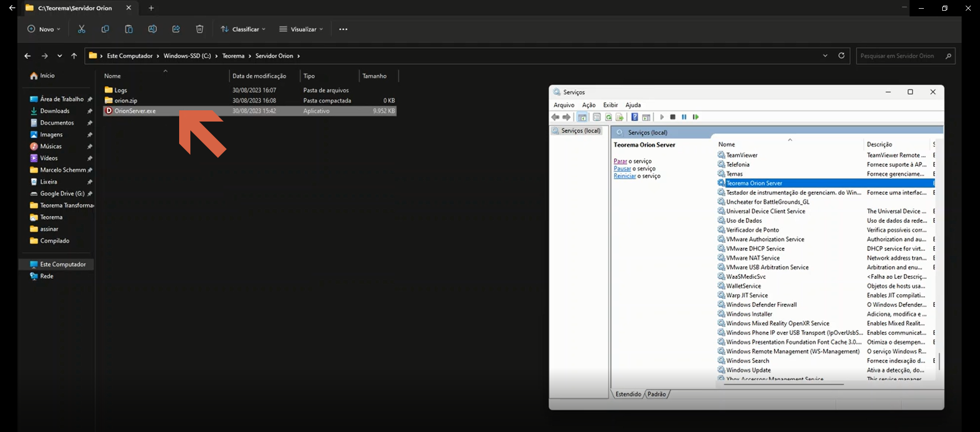This screenshot has height=432, width=980.
Task: Open the Visualizar view dropdown
Action: (301, 29)
